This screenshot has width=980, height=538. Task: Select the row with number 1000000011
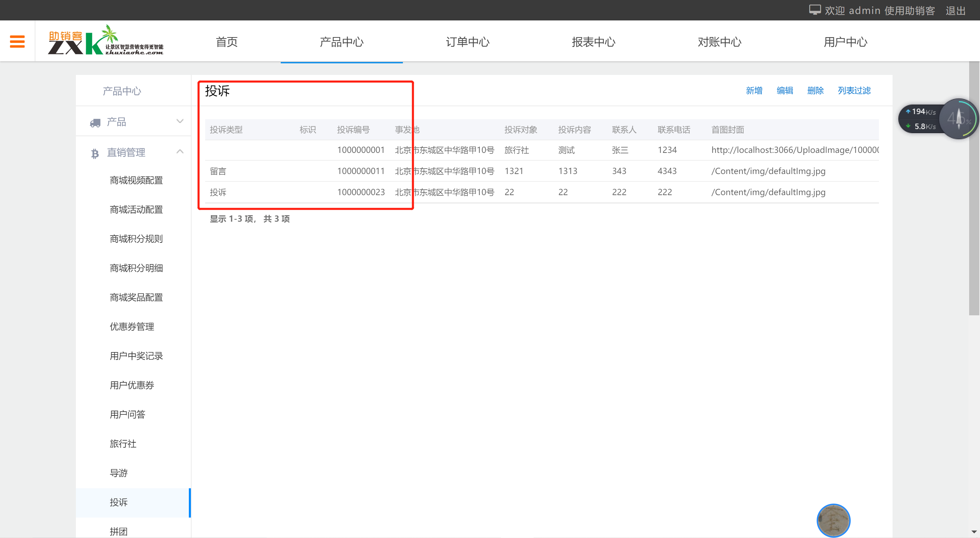pyautogui.click(x=361, y=171)
